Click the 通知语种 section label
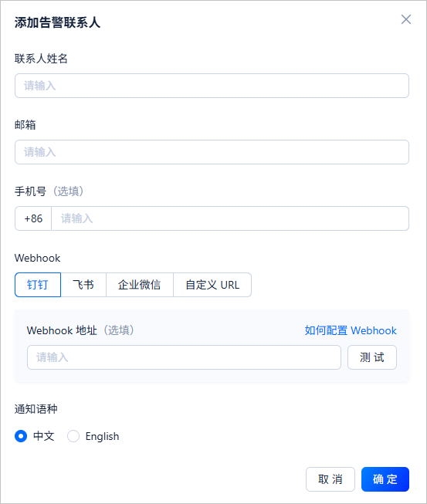The width and height of the screenshot is (427, 504). point(36,409)
